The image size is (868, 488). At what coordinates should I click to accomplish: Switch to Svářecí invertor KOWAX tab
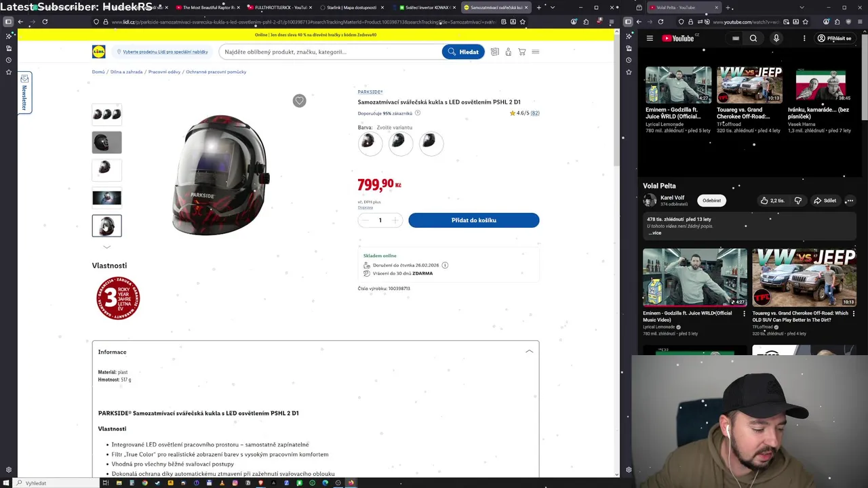pyautogui.click(x=425, y=7)
